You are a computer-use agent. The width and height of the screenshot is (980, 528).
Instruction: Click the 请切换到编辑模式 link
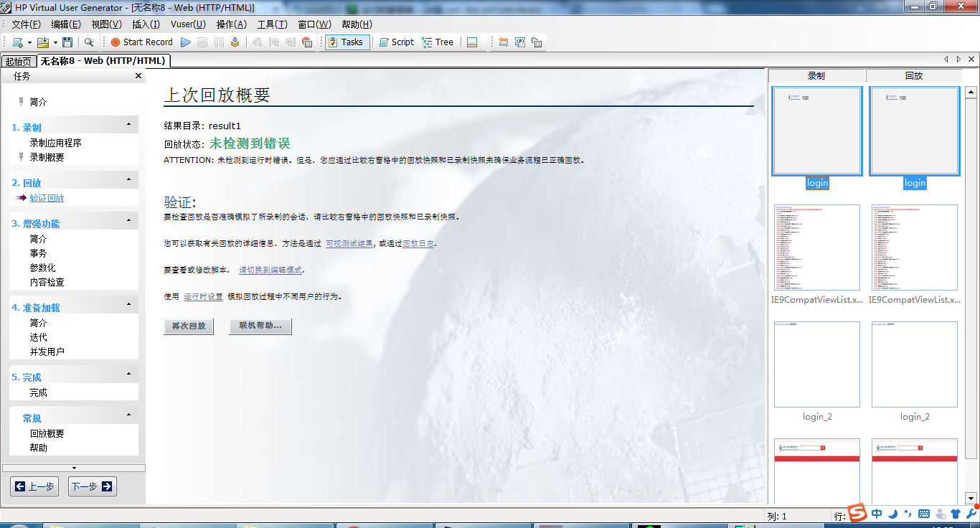pyautogui.click(x=270, y=270)
